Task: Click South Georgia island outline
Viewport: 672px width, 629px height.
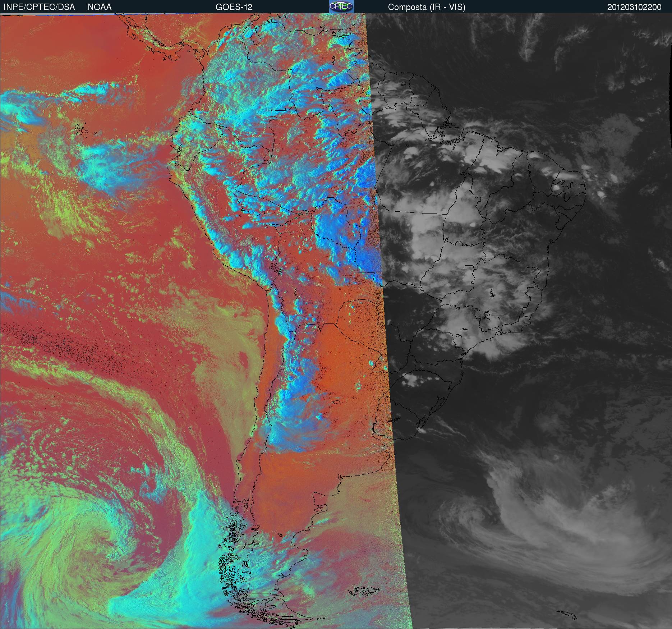Action: [x=568, y=615]
